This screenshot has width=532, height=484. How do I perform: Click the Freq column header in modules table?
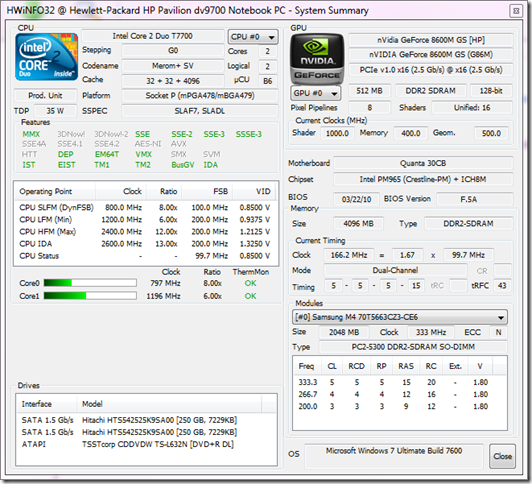[x=306, y=366]
